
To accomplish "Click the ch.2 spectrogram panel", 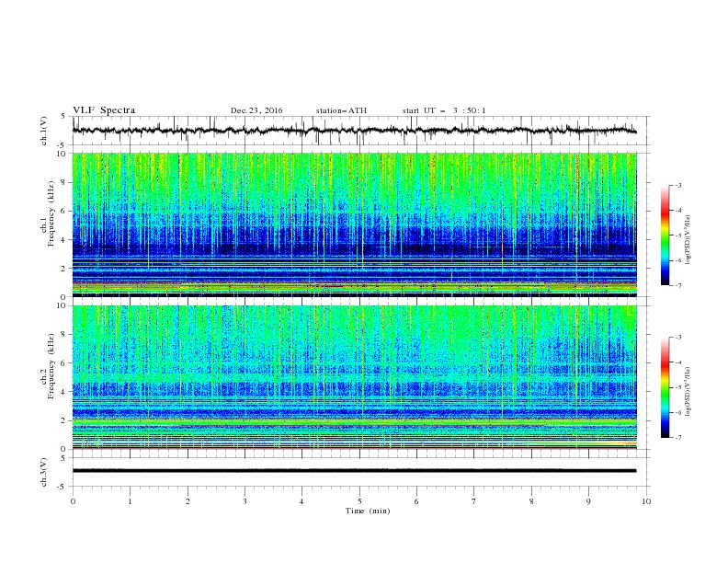I will (354, 377).
